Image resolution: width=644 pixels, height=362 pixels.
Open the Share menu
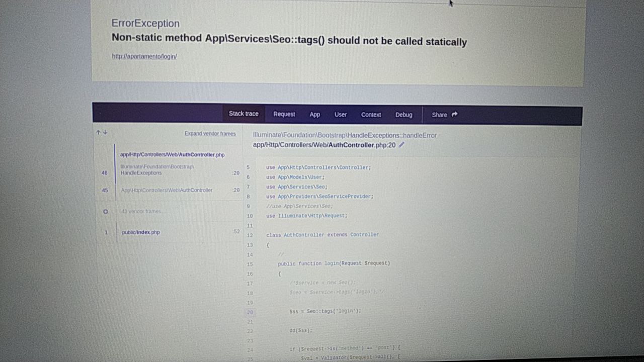point(444,115)
